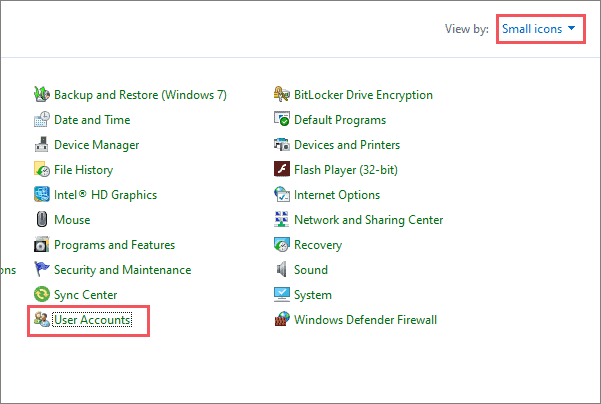The height and width of the screenshot is (404, 601).
Task: Click the Sync Center green icon
Action: click(42, 294)
